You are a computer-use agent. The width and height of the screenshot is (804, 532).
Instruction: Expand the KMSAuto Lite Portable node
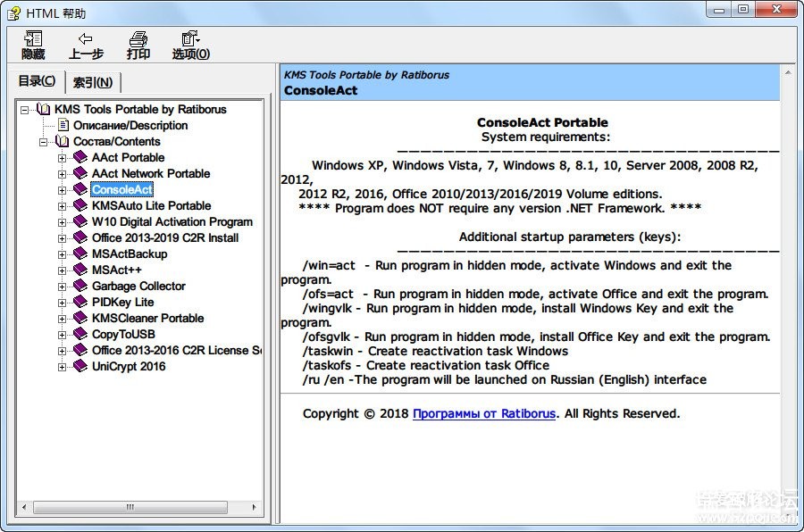point(62,206)
